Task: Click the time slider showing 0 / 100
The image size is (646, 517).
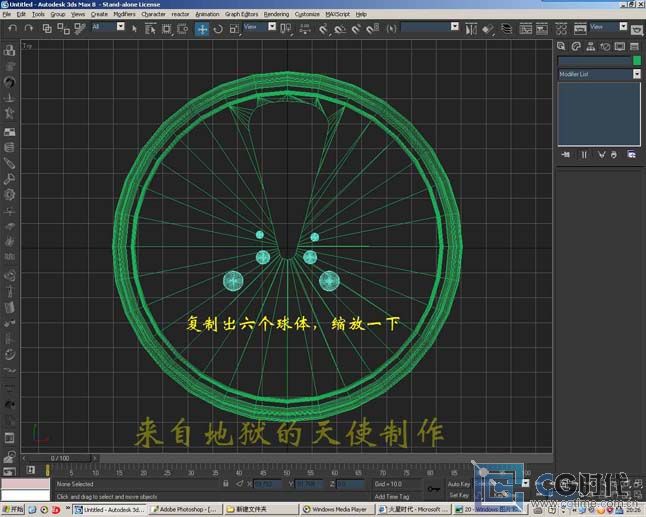Action: click(x=60, y=458)
